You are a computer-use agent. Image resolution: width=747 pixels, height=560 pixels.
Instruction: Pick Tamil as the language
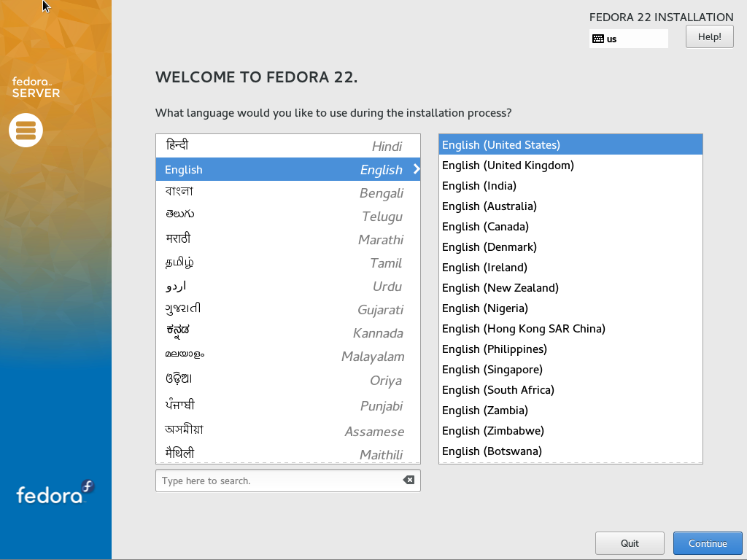[x=287, y=262]
